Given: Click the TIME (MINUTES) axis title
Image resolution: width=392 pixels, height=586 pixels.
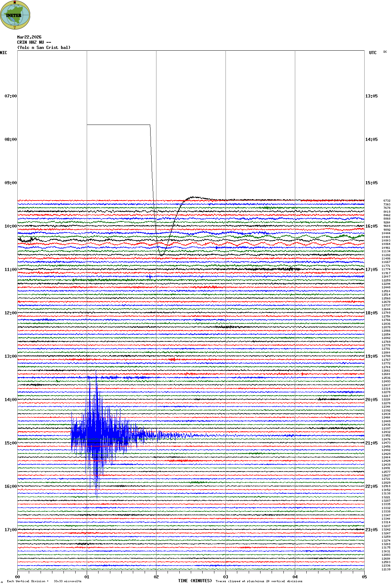Looking at the screenshot, I should point(195,581).
